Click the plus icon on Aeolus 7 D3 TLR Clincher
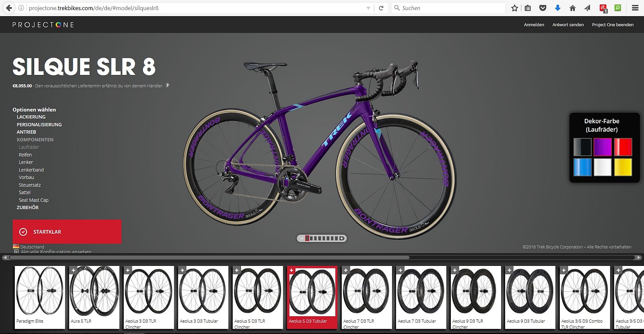This screenshot has width=644, height=334. pos(346,270)
